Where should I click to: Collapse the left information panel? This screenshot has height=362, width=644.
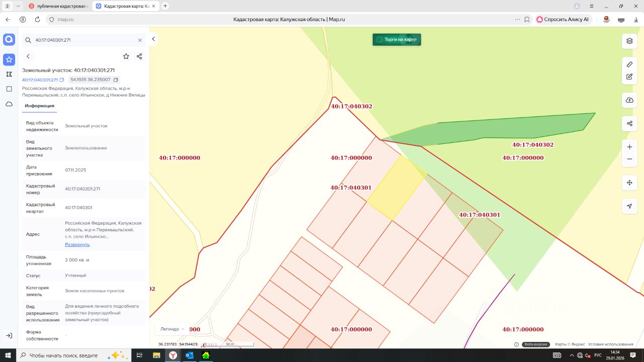click(153, 39)
